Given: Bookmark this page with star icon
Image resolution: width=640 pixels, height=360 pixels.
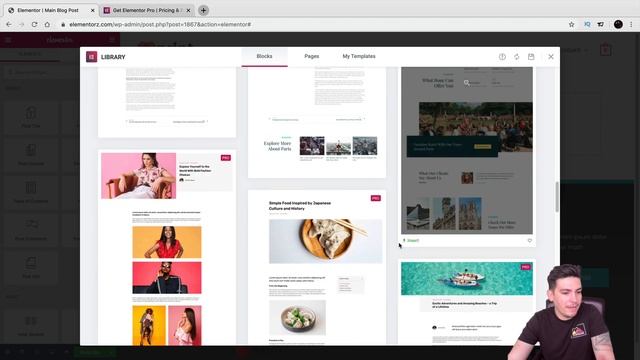Looking at the screenshot, I should (571, 24).
